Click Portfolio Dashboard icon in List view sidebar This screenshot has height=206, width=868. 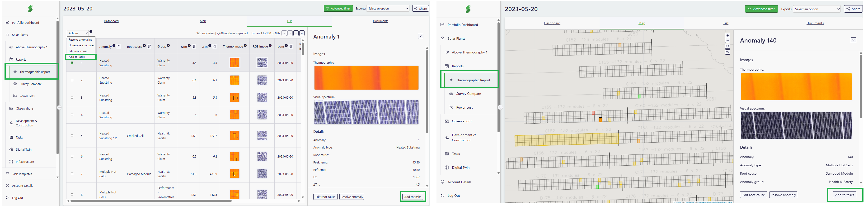tap(7, 23)
